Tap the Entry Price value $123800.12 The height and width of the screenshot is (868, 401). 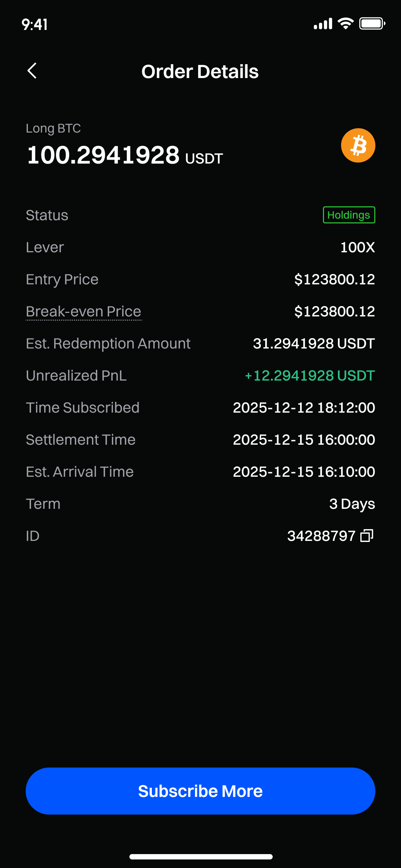pos(334,279)
